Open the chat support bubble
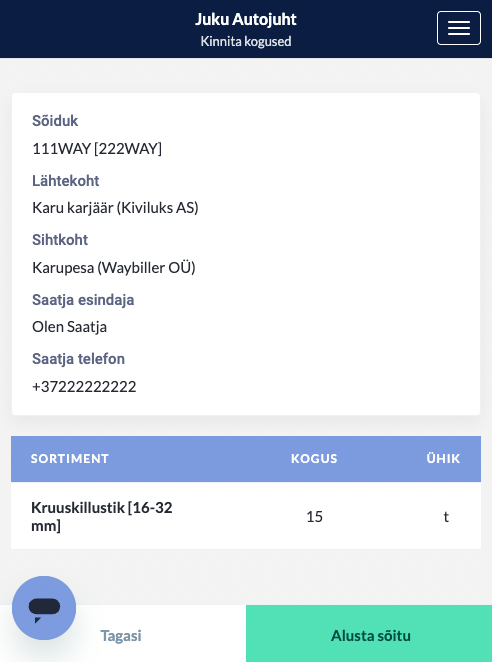This screenshot has height=662, width=492. point(44,608)
